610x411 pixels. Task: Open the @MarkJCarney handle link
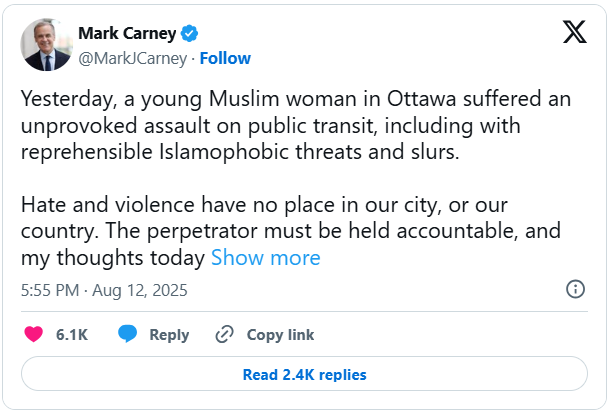[x=132, y=58]
